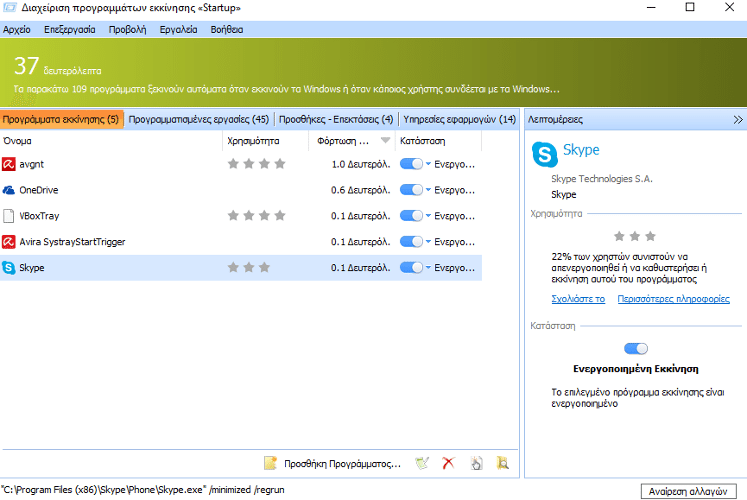Switch to Υπηρεσίες εφαρμογών (14) tab

(459, 120)
